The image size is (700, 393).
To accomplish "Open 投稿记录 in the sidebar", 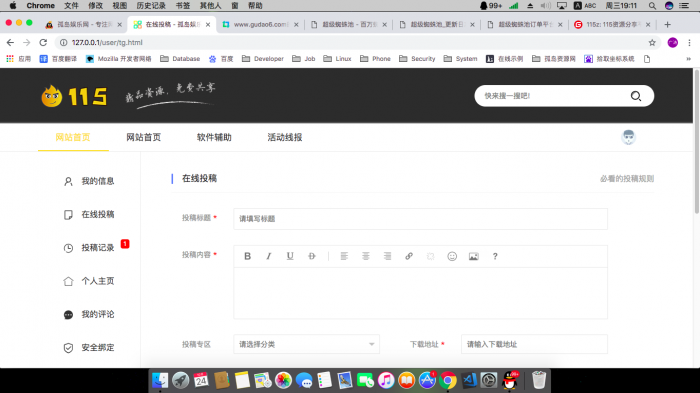I will tap(89, 247).
